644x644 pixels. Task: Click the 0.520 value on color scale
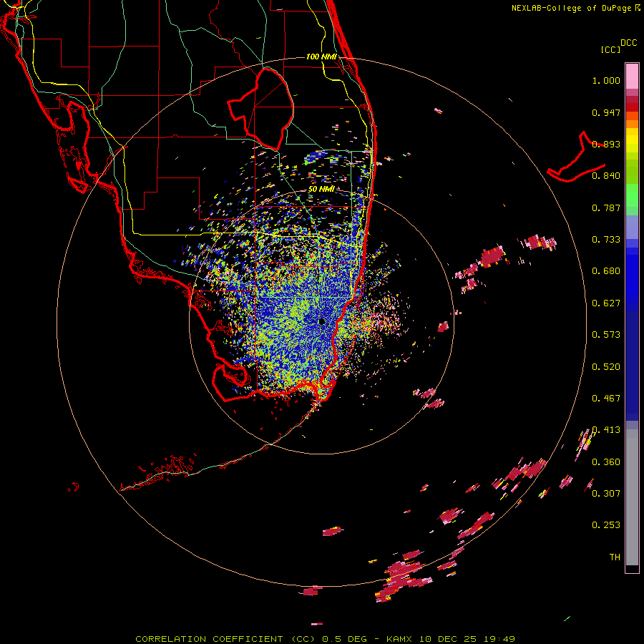tap(606, 367)
